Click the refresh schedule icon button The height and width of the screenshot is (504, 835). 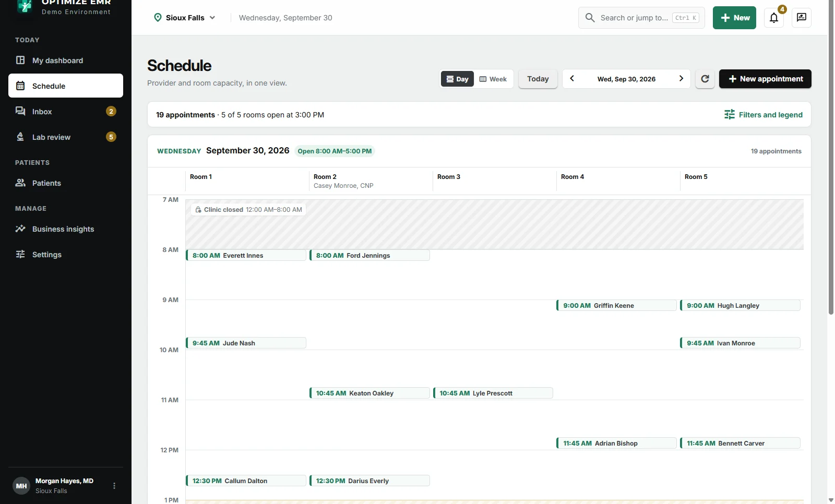pyautogui.click(x=705, y=79)
